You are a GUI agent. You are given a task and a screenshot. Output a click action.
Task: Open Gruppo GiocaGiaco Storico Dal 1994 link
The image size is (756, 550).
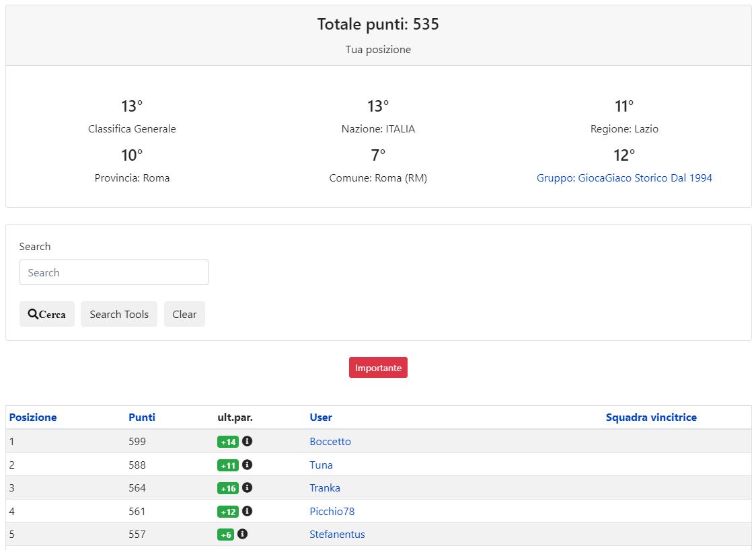pyautogui.click(x=624, y=178)
